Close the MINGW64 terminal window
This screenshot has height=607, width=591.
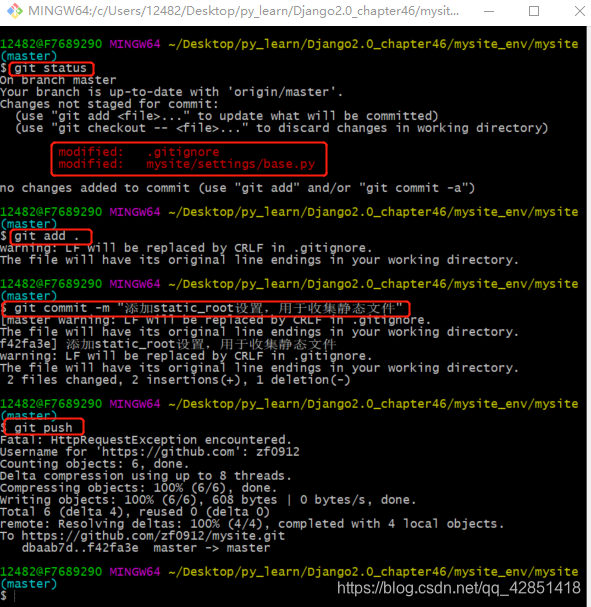tap(579, 11)
